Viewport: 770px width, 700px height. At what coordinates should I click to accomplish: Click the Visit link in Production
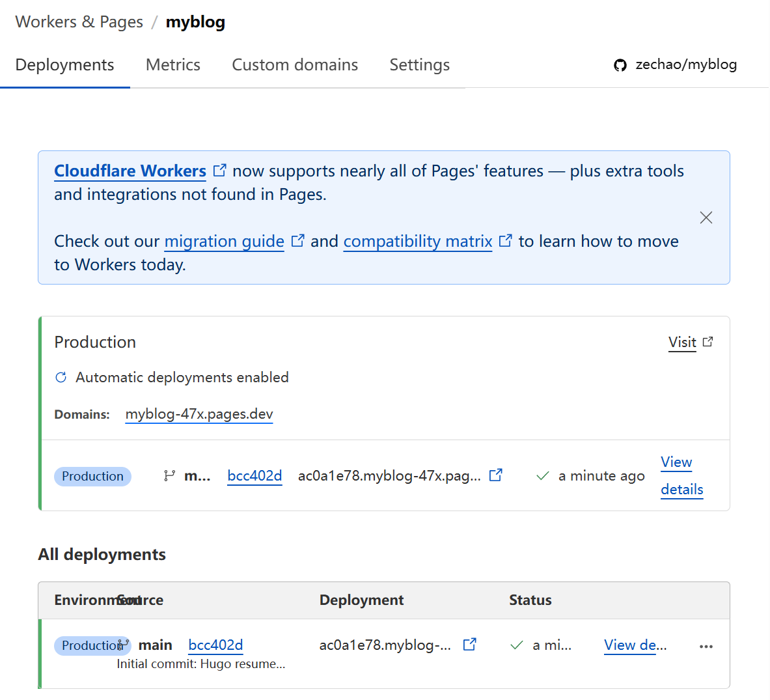coord(682,342)
